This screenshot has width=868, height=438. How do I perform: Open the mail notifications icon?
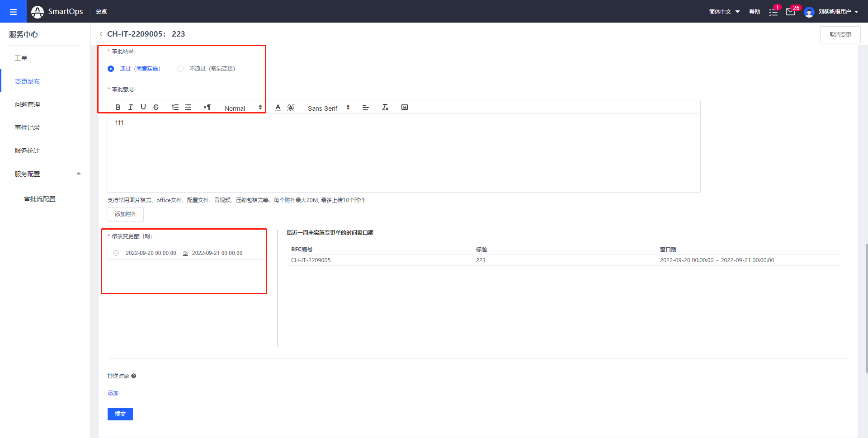pos(790,12)
